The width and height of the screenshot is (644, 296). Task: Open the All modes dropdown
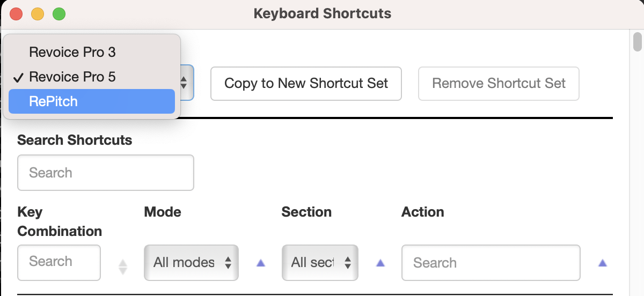[191, 263]
